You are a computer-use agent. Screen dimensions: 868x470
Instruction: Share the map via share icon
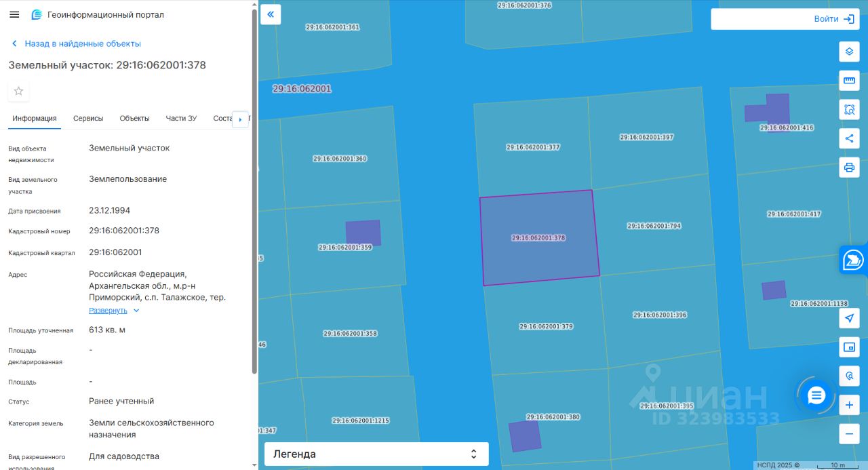tap(849, 138)
